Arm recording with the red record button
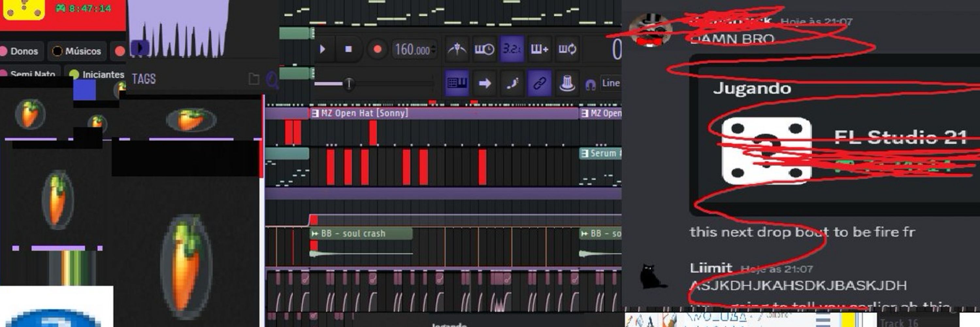The image size is (980, 327). tap(377, 49)
